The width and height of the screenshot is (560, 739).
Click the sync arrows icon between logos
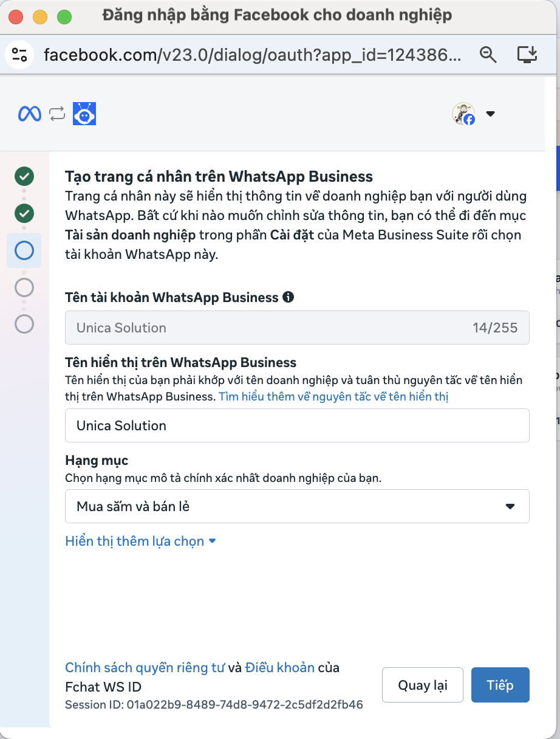tap(57, 114)
